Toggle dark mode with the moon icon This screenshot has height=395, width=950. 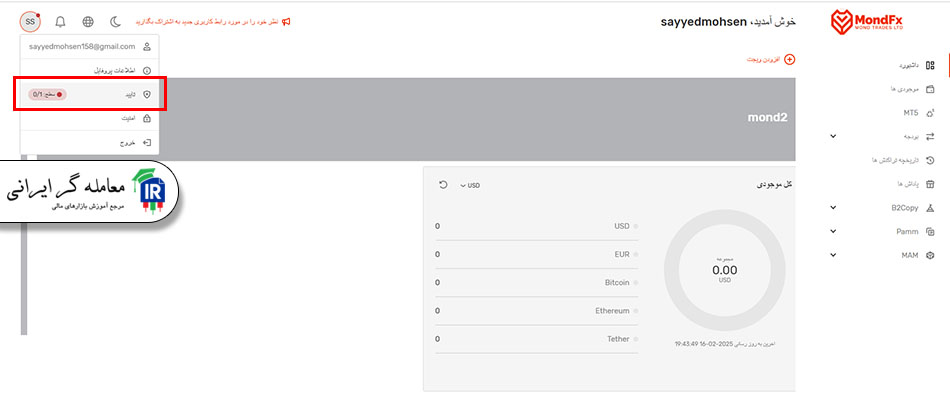click(115, 22)
